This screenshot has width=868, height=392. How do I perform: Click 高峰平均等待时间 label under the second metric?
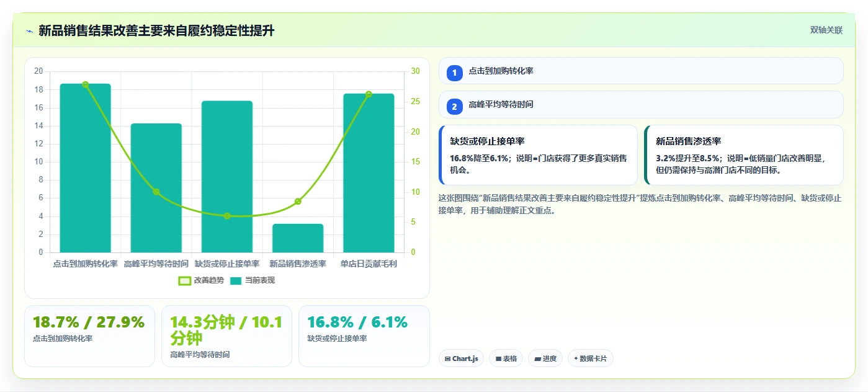coord(200,355)
